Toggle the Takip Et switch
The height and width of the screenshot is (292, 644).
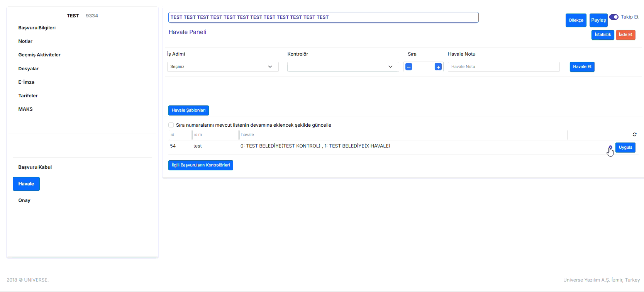pos(614,17)
